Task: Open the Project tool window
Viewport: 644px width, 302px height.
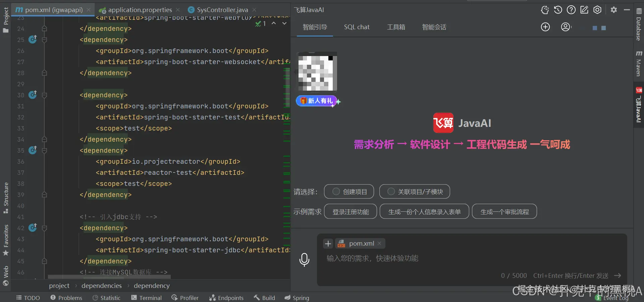Action: [x=6, y=20]
